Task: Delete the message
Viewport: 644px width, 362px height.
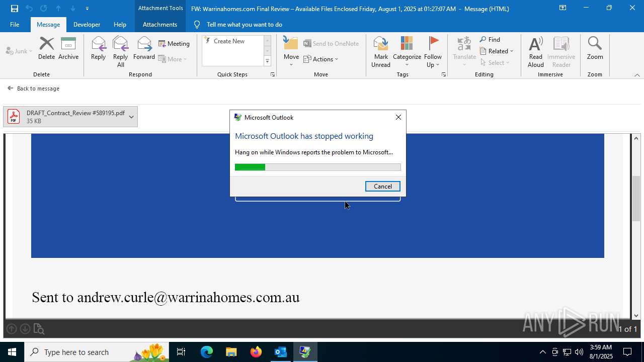Action: [x=46, y=49]
